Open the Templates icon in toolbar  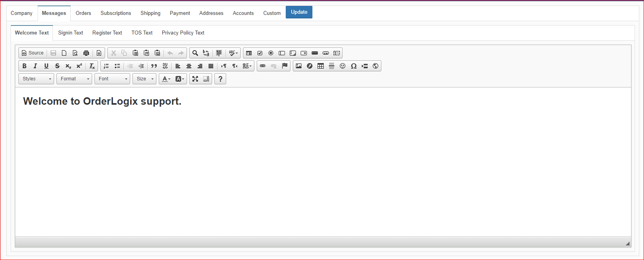pyautogui.click(x=99, y=53)
